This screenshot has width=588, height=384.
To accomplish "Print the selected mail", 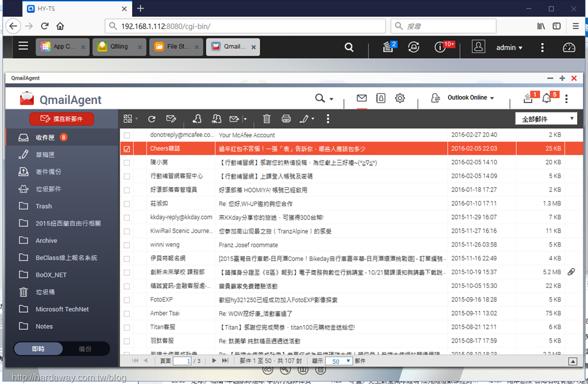I will pos(286,118).
